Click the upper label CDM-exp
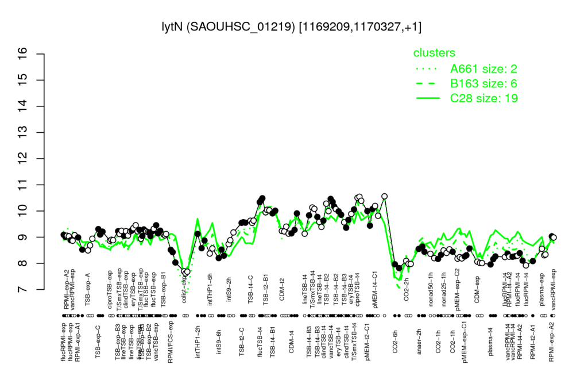 tap(477, 289)
